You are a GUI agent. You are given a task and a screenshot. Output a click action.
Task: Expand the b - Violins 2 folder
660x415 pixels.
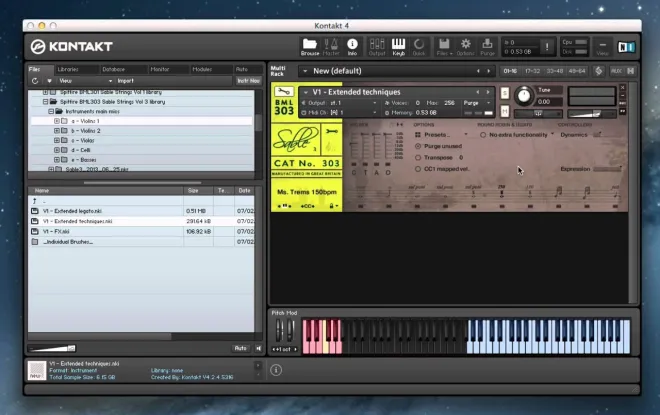coord(57,131)
